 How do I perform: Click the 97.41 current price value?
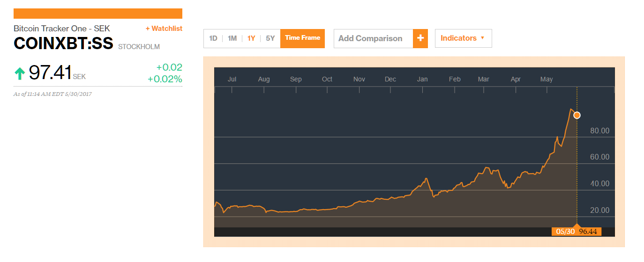[50, 73]
